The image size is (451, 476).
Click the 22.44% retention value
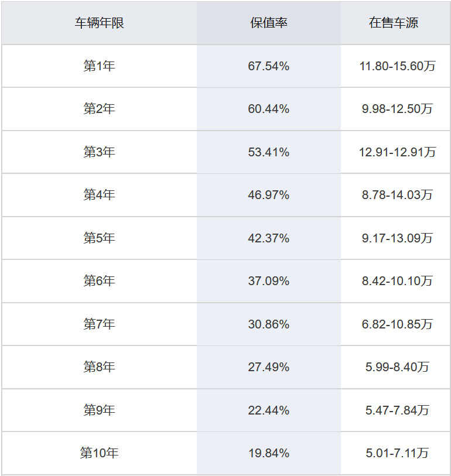(x=268, y=410)
